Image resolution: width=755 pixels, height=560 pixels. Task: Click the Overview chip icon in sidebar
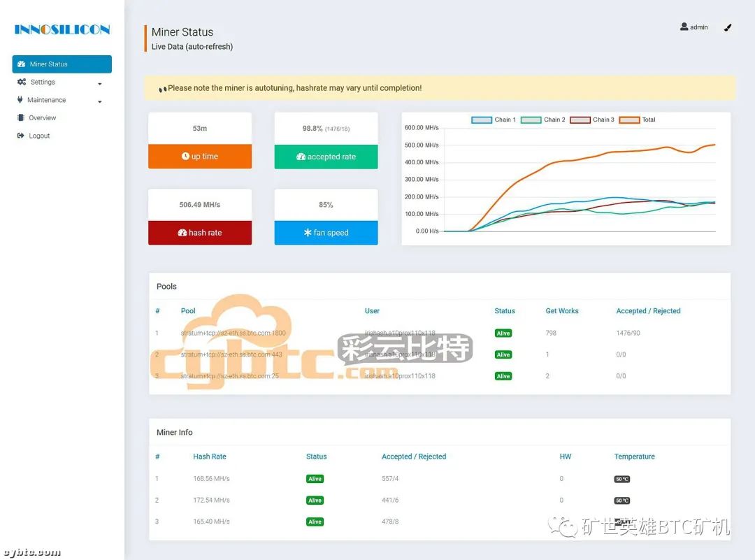pos(21,118)
